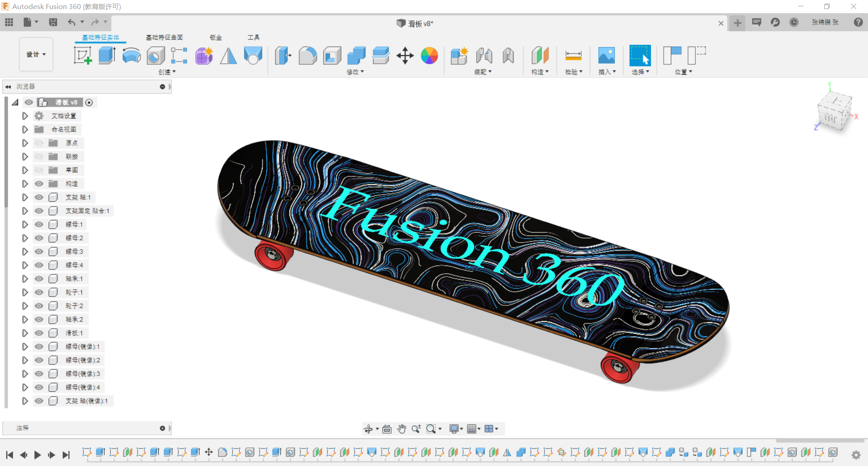Expand the 轮子:2 component
The image size is (868, 466).
pos(25,306)
